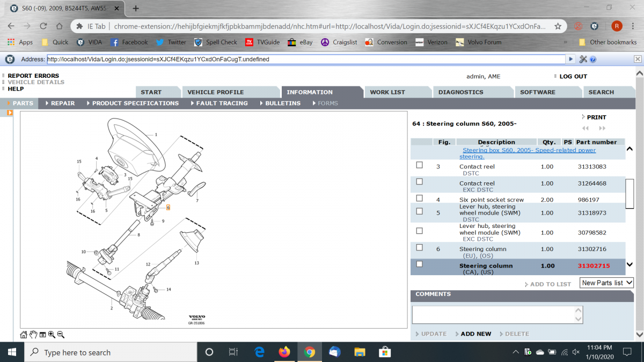The height and width of the screenshot is (362, 644).
Task: Open the New Parts list dropdown
Action: 606,283
